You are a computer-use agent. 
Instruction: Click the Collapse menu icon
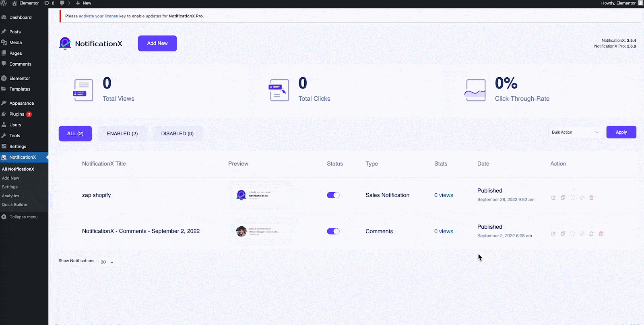(4, 217)
